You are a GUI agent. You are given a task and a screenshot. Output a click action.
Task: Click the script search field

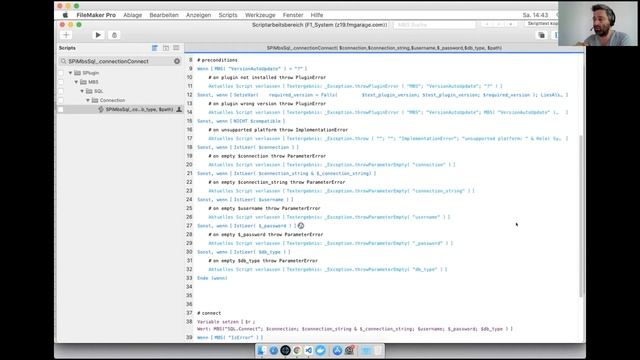point(120,61)
